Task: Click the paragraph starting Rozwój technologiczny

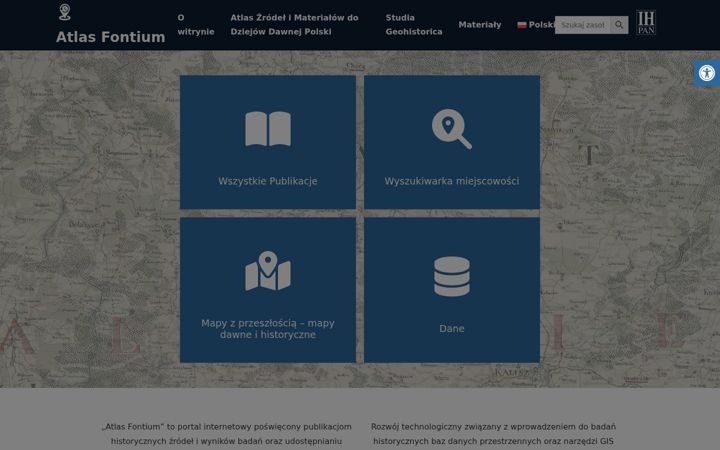Action: coord(493,434)
